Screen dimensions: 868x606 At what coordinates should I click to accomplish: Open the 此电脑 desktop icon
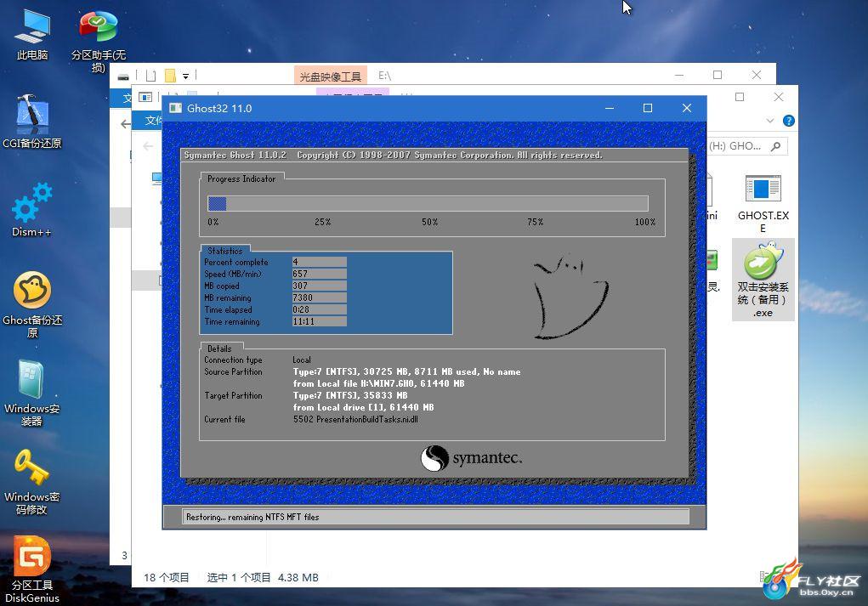pyautogui.click(x=32, y=35)
